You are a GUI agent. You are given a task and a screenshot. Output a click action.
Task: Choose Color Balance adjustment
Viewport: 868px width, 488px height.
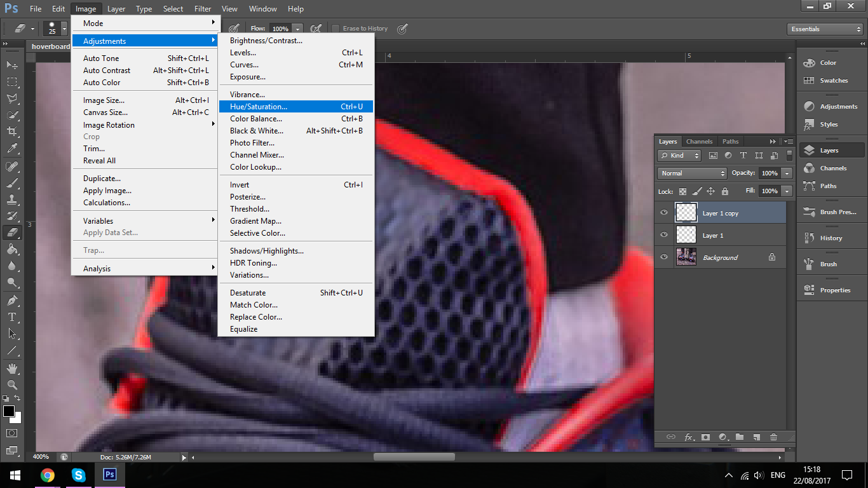coord(296,119)
